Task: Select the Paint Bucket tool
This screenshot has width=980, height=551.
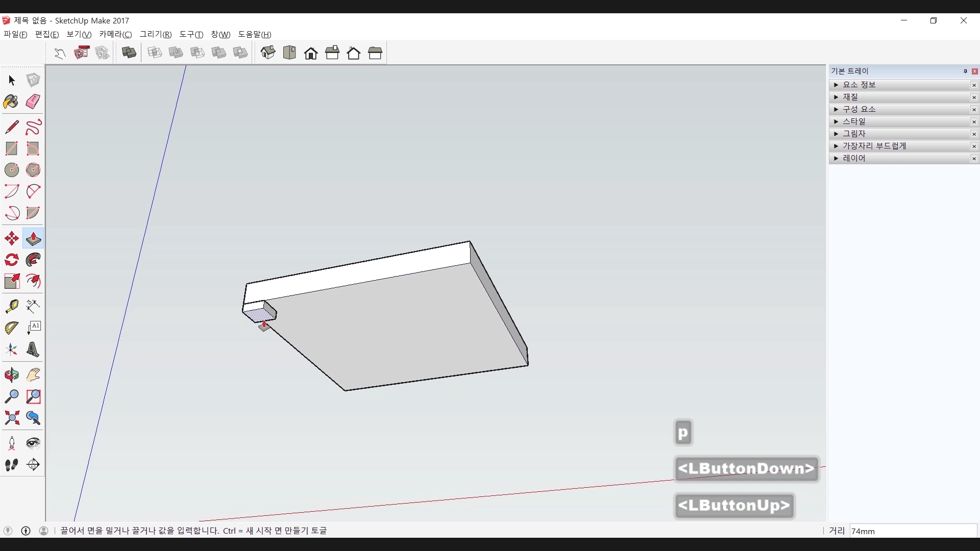Action: click(x=11, y=102)
